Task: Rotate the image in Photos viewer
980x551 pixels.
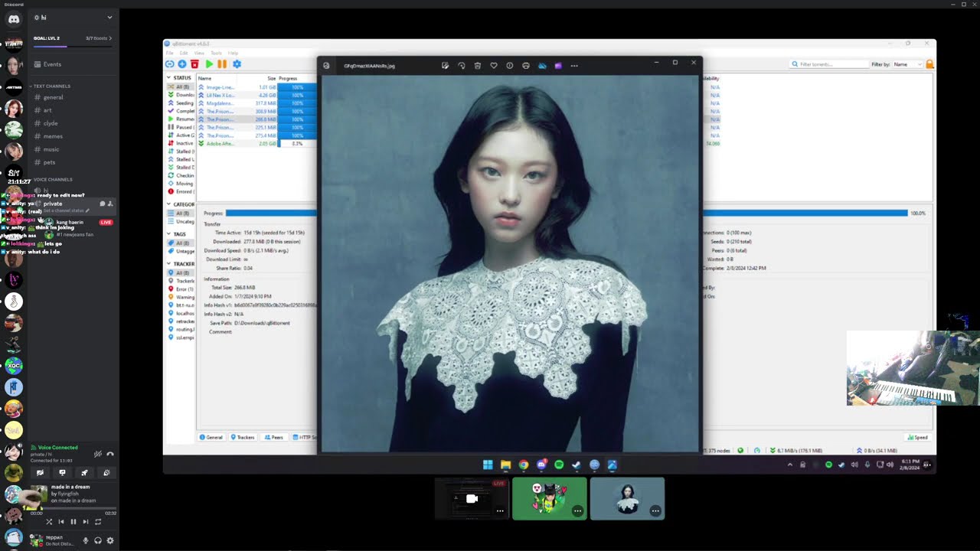Action: click(x=461, y=66)
